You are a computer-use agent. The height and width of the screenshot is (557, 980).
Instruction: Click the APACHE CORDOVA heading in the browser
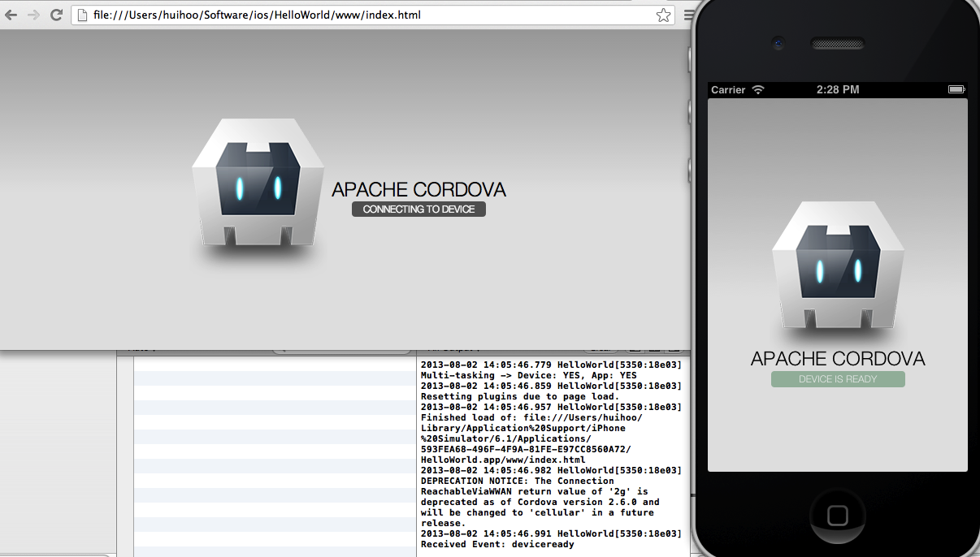418,189
